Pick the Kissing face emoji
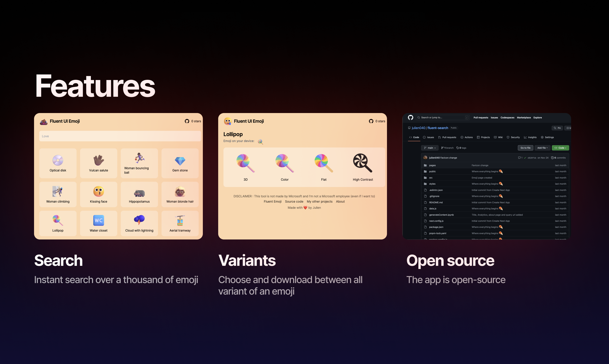This screenshot has width=609, height=364. (99, 194)
